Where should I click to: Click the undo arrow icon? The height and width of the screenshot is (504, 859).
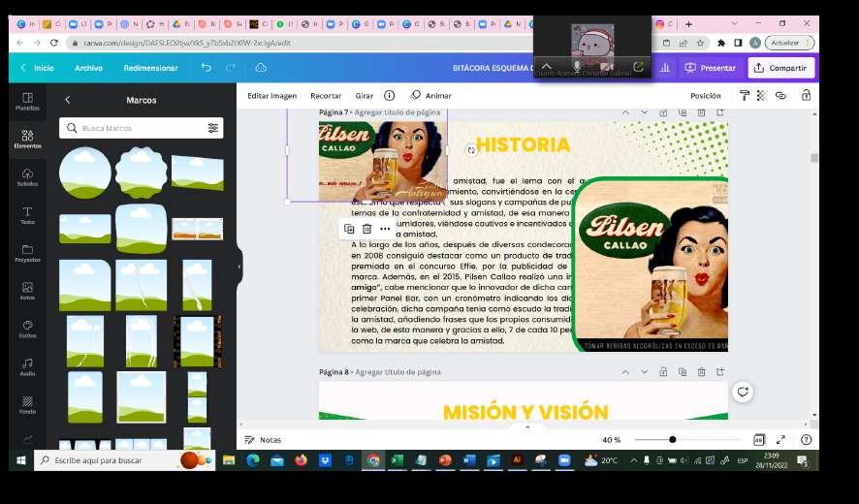pyautogui.click(x=206, y=68)
